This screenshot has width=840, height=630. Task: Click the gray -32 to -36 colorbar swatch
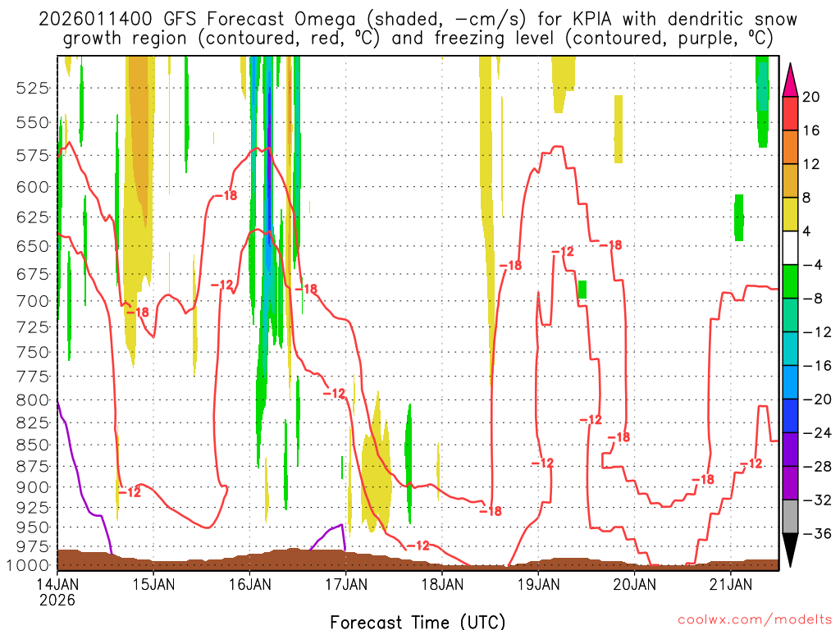[790, 517]
